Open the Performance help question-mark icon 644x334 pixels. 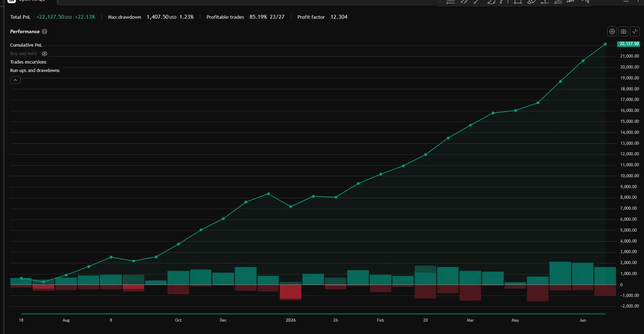click(x=45, y=31)
